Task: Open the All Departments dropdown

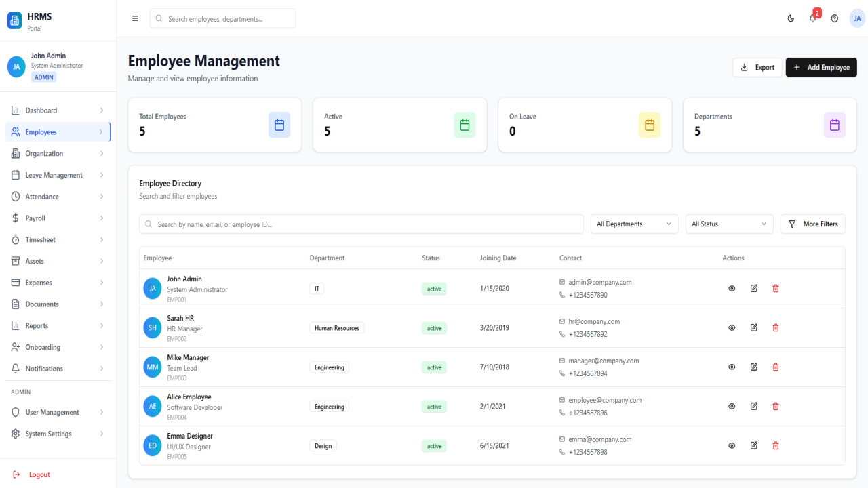Action: pyautogui.click(x=635, y=224)
